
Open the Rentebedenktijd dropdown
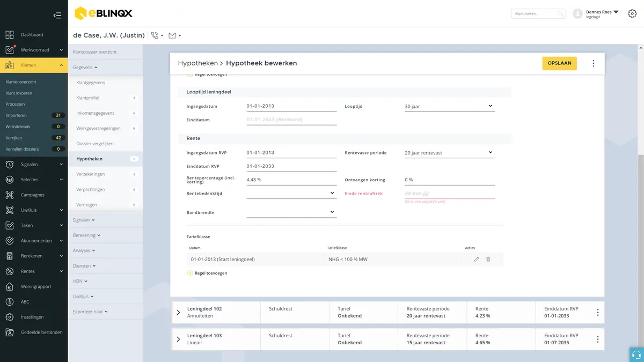(x=291, y=193)
